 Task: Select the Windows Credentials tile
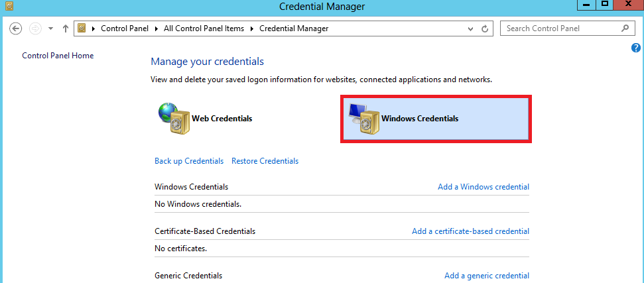coord(436,119)
